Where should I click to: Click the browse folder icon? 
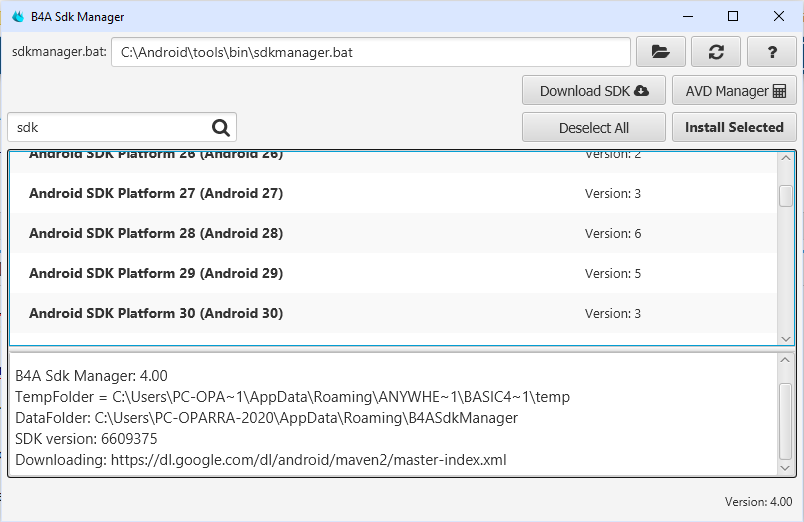pos(660,52)
